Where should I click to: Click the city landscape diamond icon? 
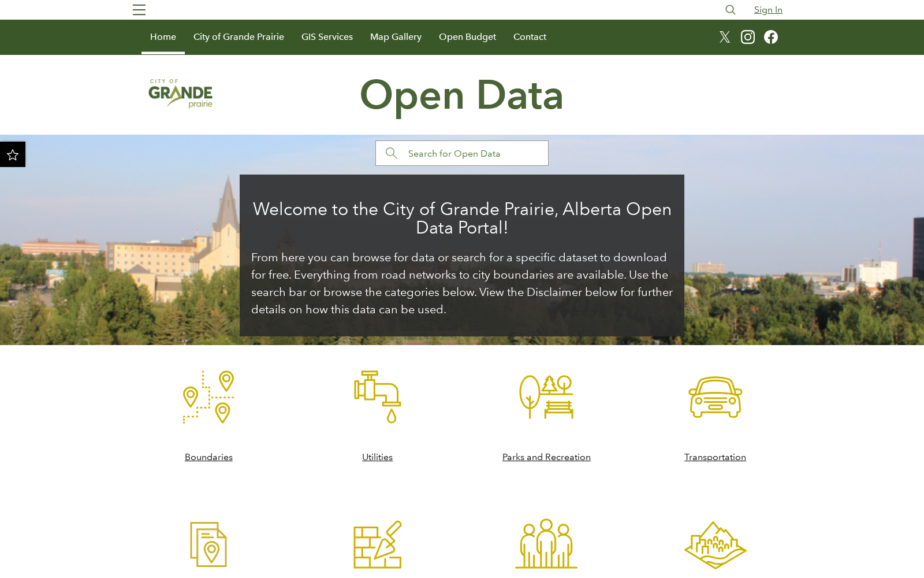pyautogui.click(x=716, y=545)
